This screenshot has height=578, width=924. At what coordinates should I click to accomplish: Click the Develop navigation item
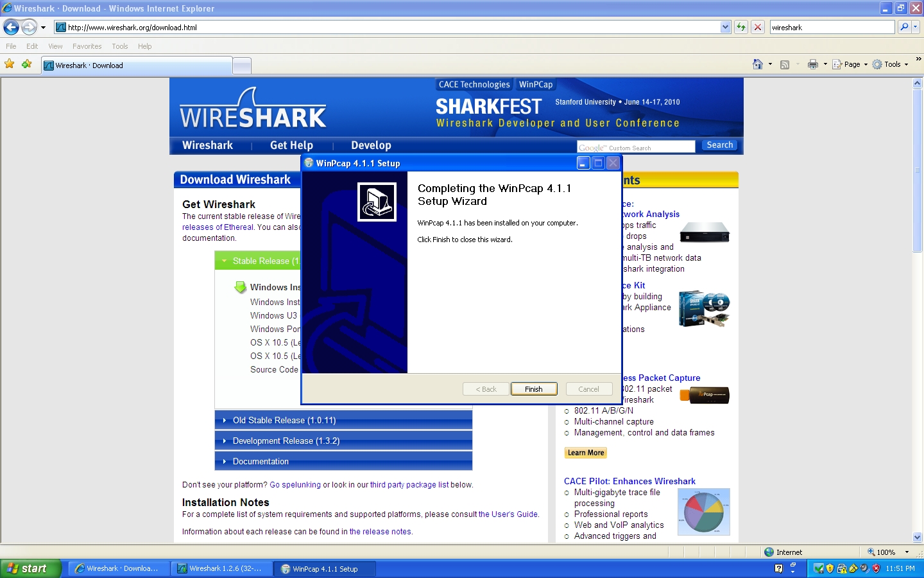click(371, 145)
